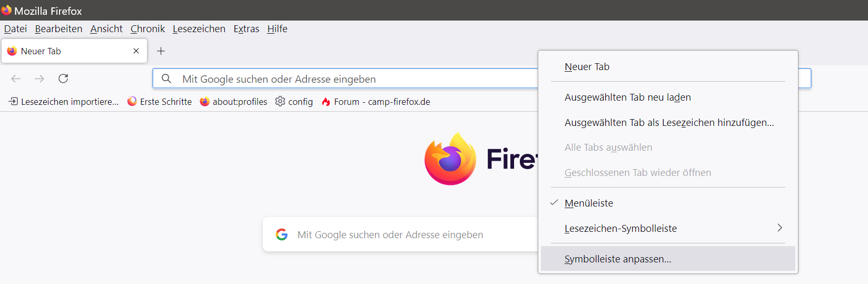Open the Extras menu
Image resolution: width=868 pixels, height=284 pixels.
tap(246, 29)
